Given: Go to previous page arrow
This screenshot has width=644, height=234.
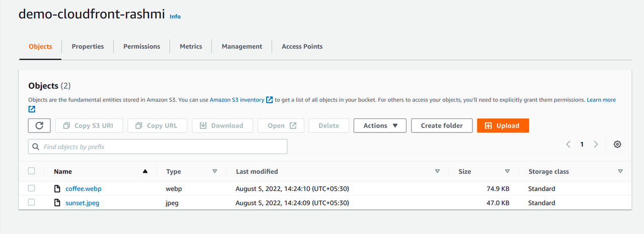Looking at the screenshot, I should tap(568, 144).
